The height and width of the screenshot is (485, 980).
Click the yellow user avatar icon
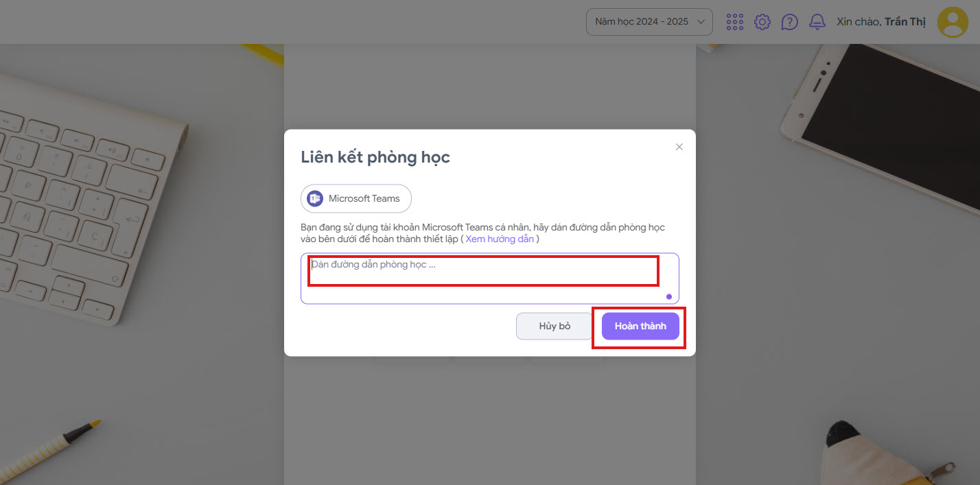point(953,22)
